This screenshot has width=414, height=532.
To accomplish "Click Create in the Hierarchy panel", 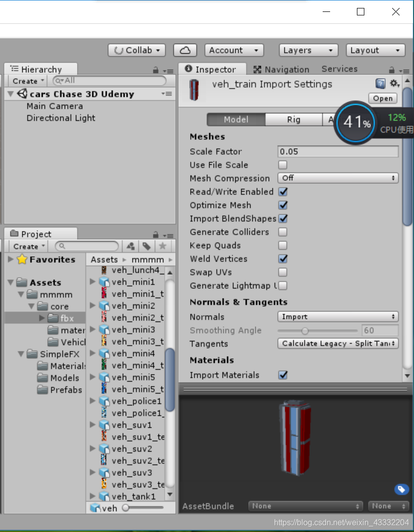I will pos(28,81).
